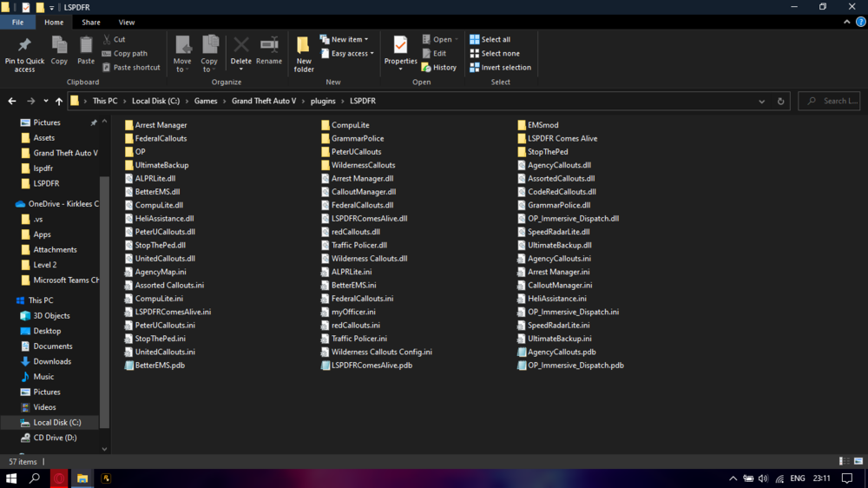Switch to the Home ribbon tab
This screenshot has height=488, width=868.
click(x=54, y=23)
